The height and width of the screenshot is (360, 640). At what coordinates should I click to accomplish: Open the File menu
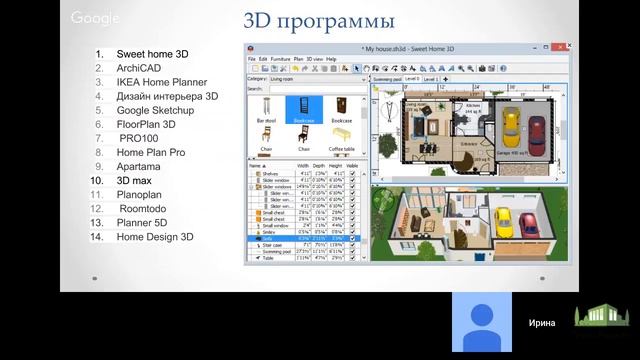pyautogui.click(x=252, y=59)
